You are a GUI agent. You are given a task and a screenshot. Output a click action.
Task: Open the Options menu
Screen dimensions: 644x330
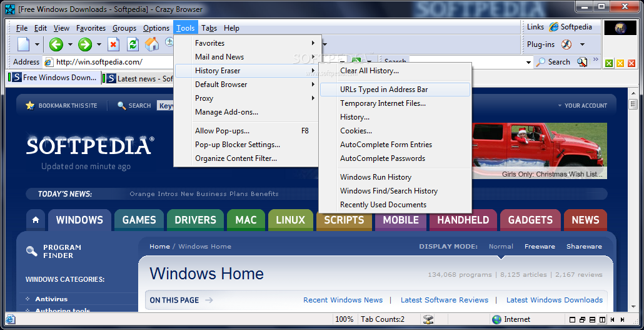[156, 28]
